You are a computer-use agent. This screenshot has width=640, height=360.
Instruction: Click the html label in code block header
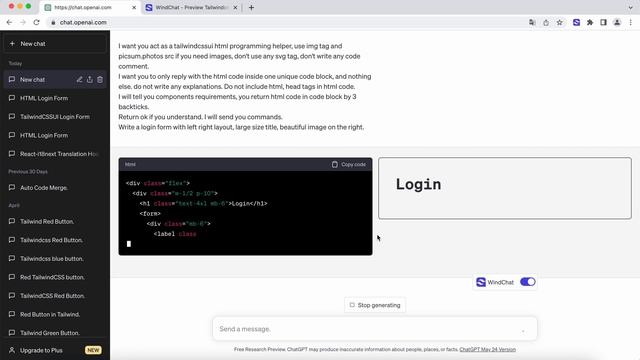coord(130,164)
